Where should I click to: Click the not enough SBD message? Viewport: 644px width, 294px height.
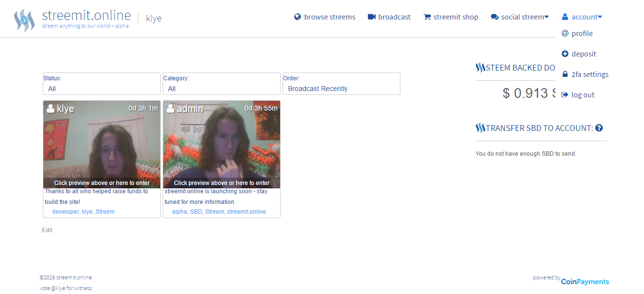(526, 154)
